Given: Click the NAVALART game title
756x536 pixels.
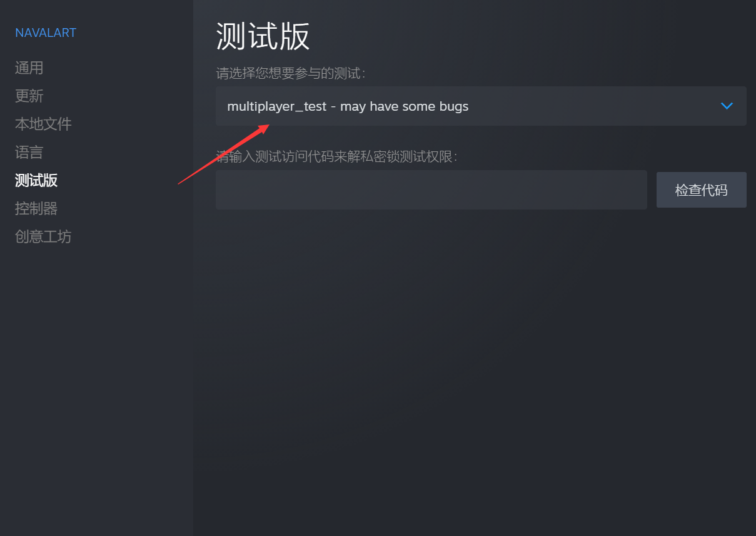Looking at the screenshot, I should 46,33.
